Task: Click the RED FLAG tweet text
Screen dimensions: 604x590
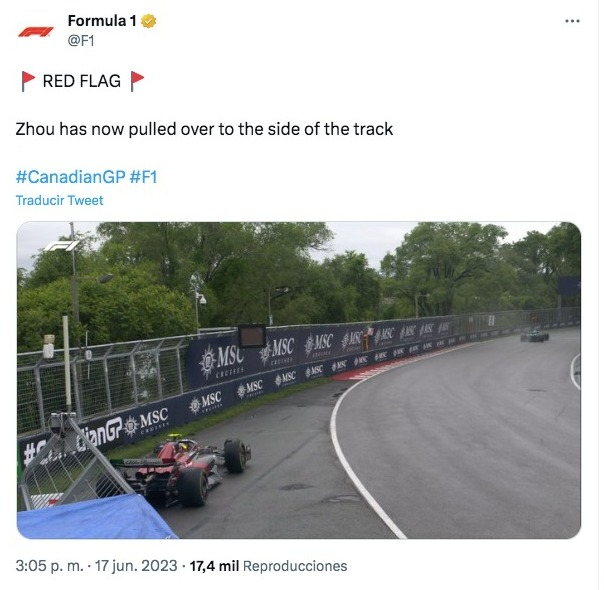Action: pyautogui.click(x=82, y=81)
